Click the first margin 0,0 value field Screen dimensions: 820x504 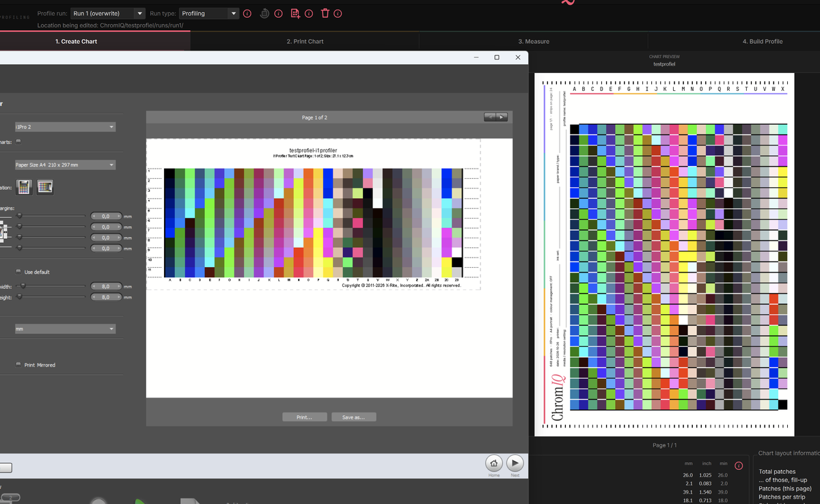(x=106, y=216)
